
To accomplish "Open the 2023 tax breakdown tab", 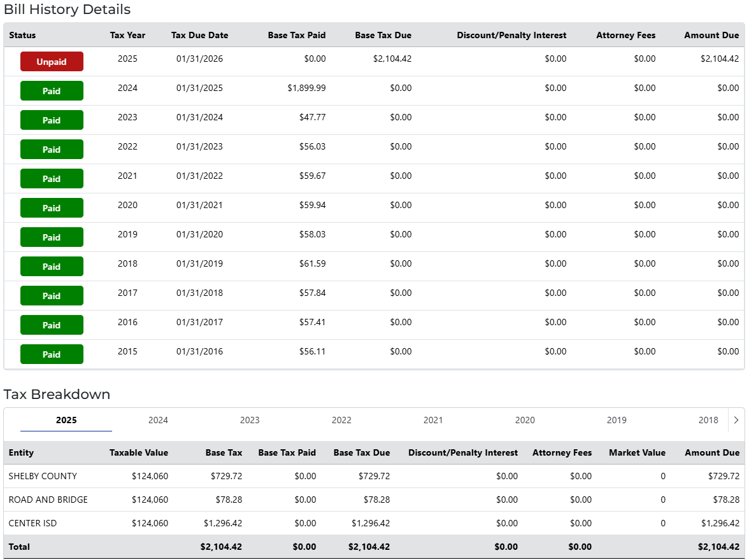I will [250, 420].
